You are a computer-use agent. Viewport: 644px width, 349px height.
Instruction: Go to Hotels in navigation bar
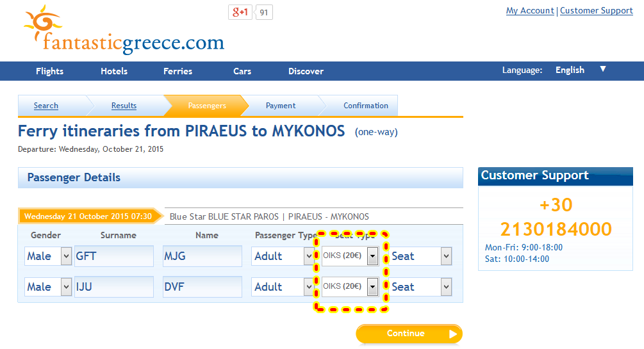(114, 71)
